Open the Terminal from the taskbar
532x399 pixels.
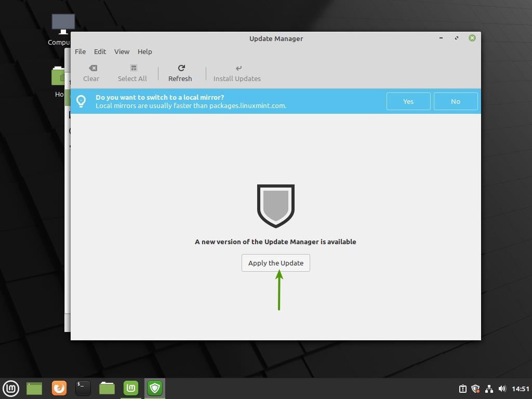point(83,388)
